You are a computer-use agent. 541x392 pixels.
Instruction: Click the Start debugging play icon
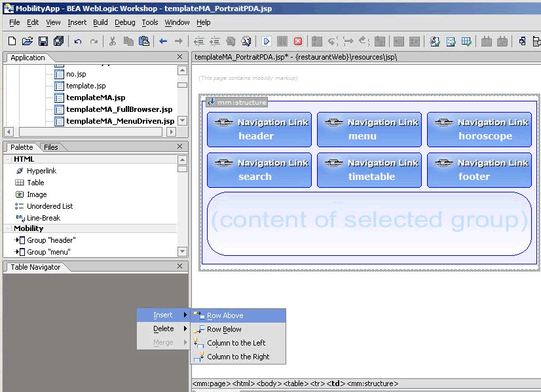pos(266,41)
